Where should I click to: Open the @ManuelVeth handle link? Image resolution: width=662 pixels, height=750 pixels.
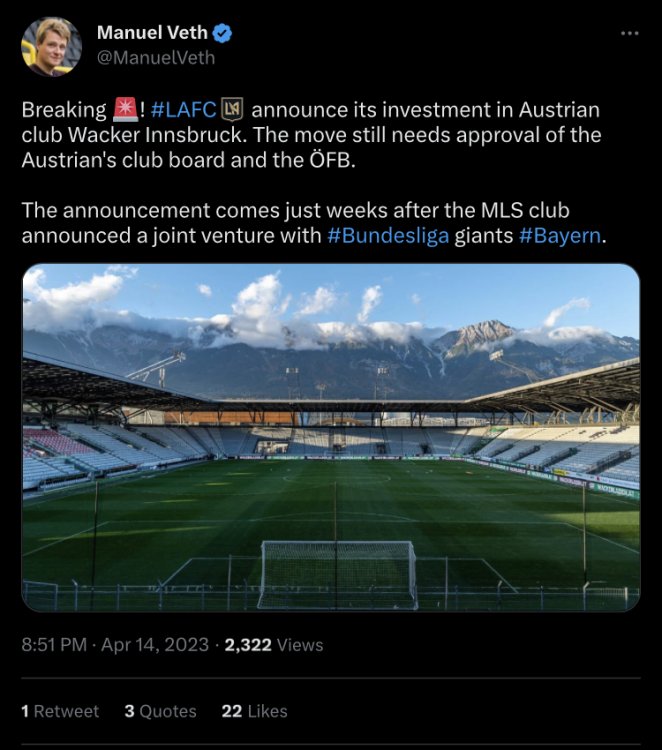155,57
